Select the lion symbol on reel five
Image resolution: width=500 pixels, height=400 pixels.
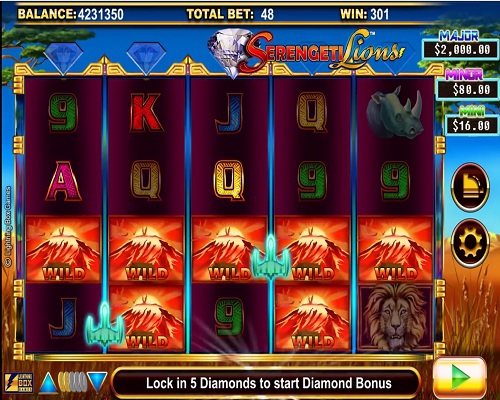click(395, 318)
